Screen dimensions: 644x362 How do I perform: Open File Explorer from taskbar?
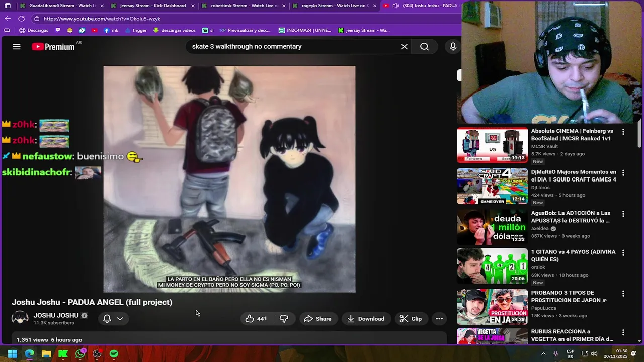[x=46, y=354]
